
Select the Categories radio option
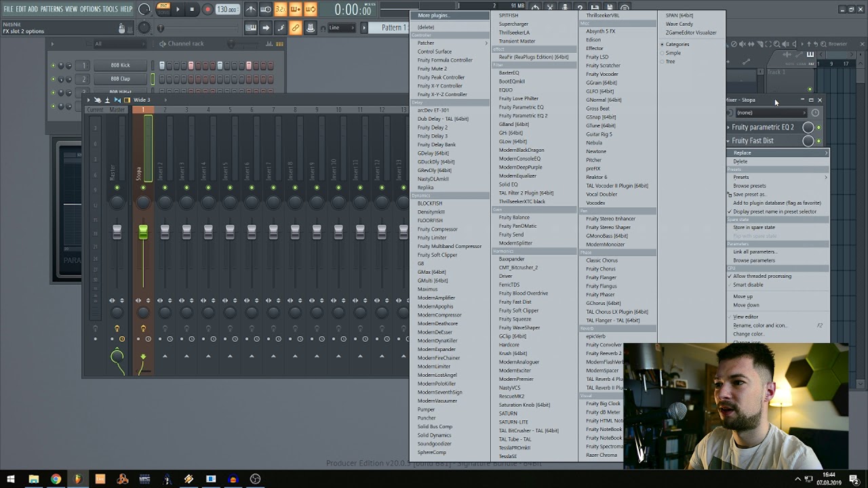[676, 44]
